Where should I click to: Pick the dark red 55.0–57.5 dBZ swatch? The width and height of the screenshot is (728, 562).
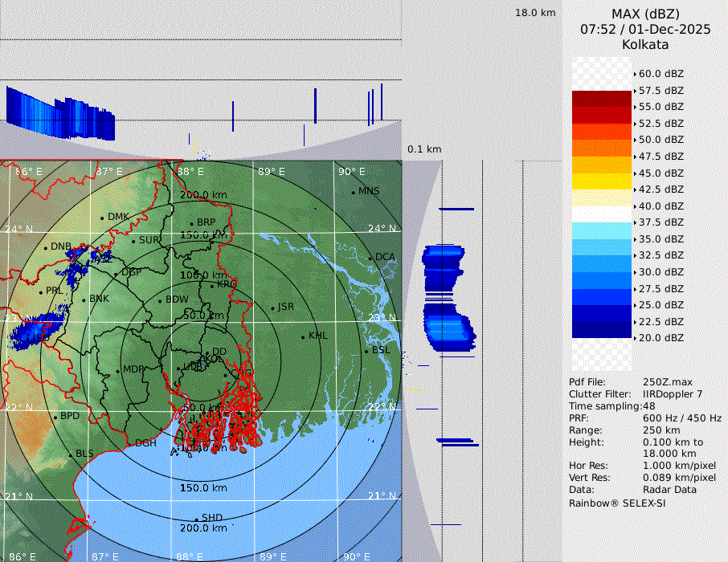pyautogui.click(x=602, y=99)
